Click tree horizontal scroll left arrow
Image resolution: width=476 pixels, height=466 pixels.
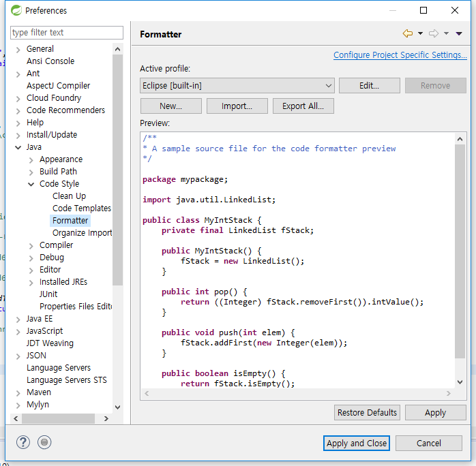16,419
